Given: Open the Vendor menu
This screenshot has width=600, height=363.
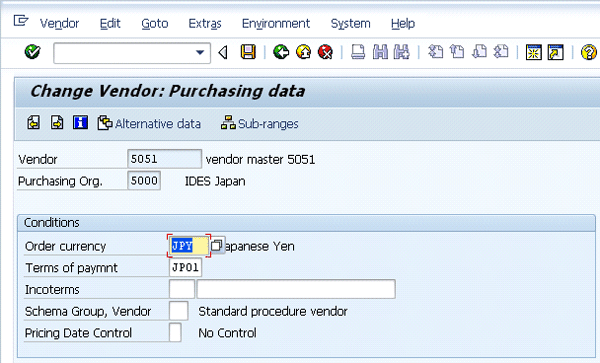Looking at the screenshot, I should [59, 24].
